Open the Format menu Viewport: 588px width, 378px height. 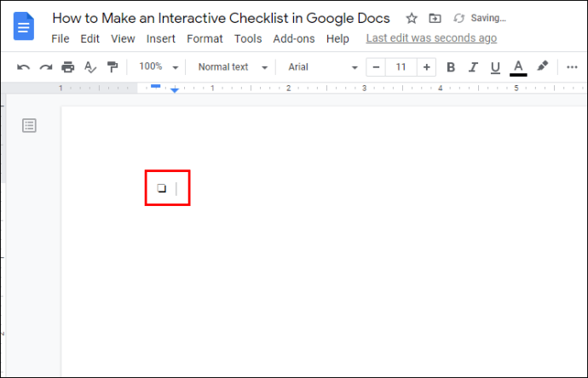[205, 38]
